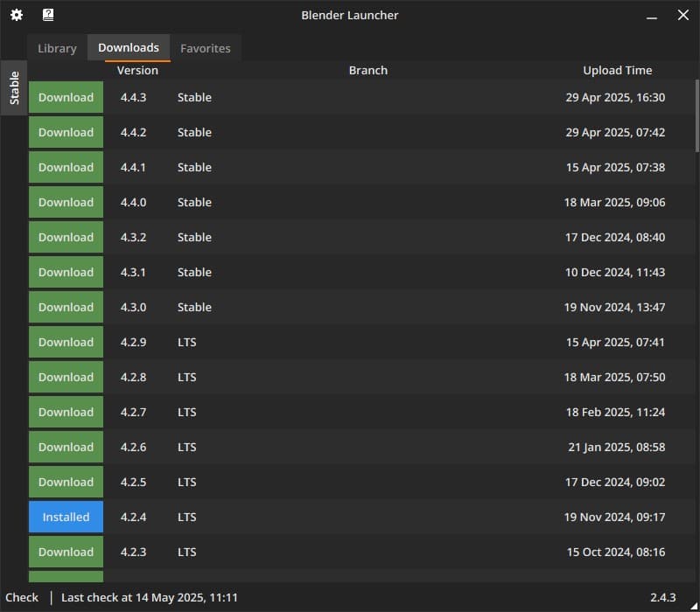The width and height of the screenshot is (700, 612).
Task: Click the launcher version number 2.4.3
Action: 663,597
